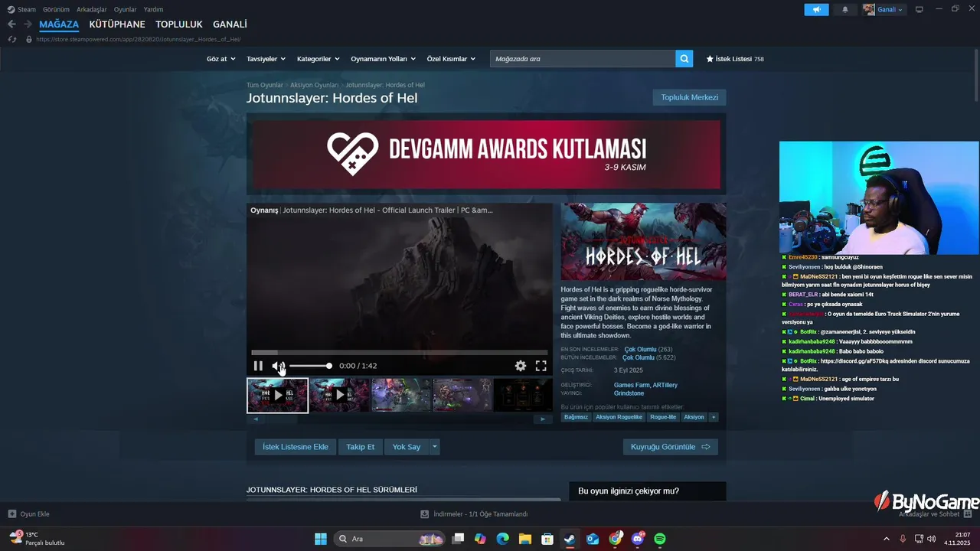Screen dimensions: 980x551
Task: Click Oyun Ekle plus icon
Action: point(11,514)
